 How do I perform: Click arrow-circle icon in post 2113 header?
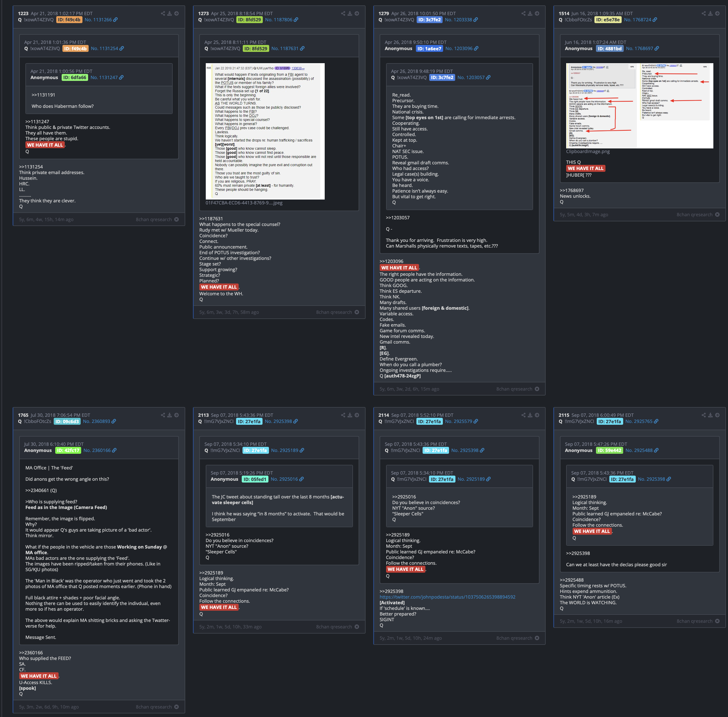(357, 415)
